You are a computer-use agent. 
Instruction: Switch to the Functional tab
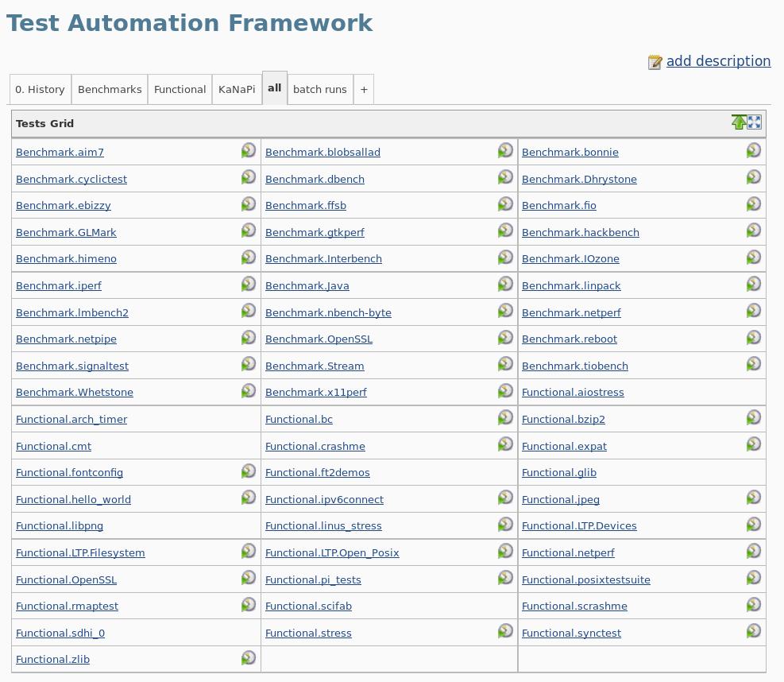pyautogui.click(x=180, y=90)
